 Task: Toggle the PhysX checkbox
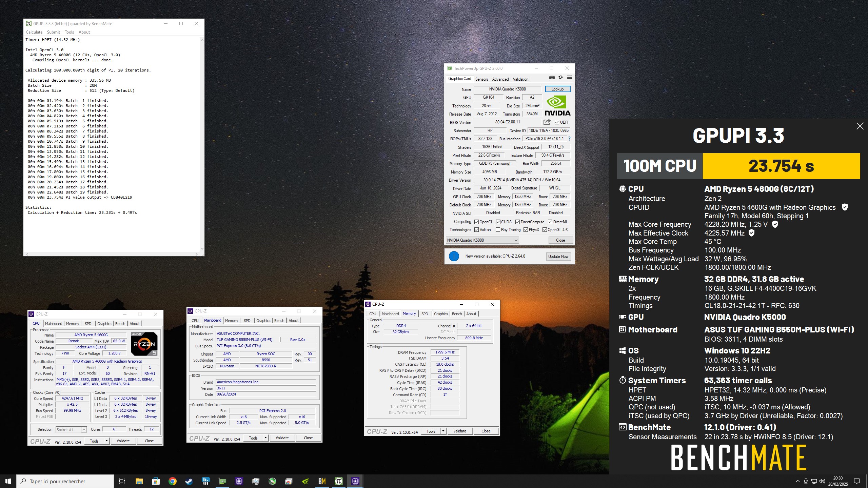point(526,230)
